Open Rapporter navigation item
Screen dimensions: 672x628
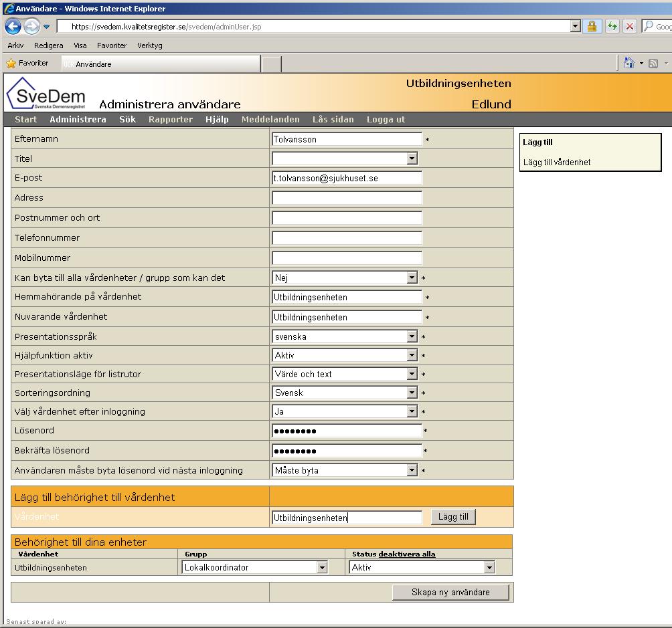pos(171,120)
